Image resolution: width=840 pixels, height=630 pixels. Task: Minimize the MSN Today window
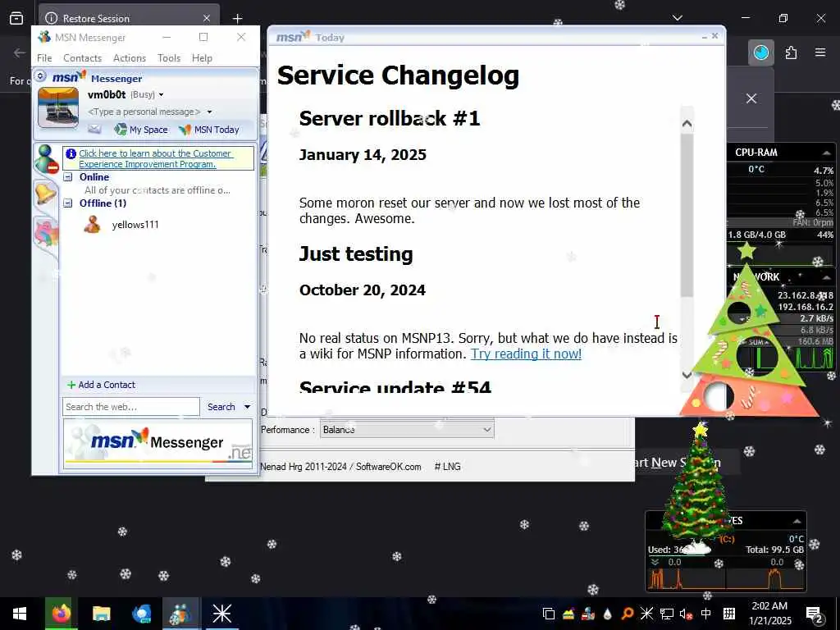tap(705, 36)
